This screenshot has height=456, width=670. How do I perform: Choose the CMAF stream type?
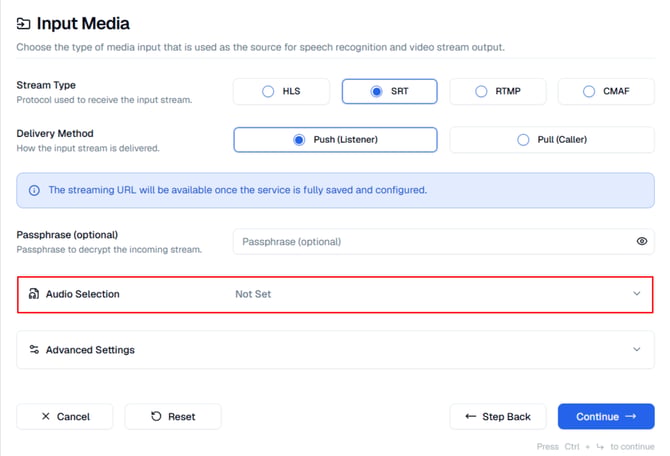click(x=606, y=91)
